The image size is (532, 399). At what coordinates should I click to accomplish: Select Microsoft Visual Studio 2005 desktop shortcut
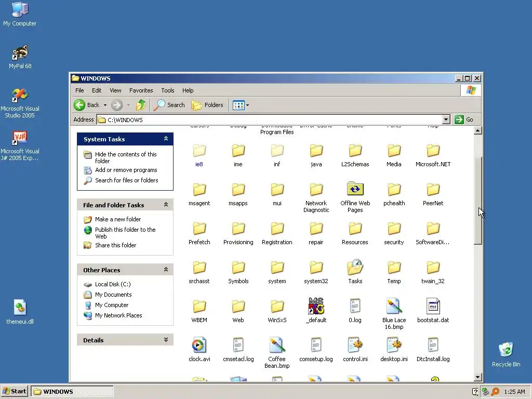pos(20,103)
